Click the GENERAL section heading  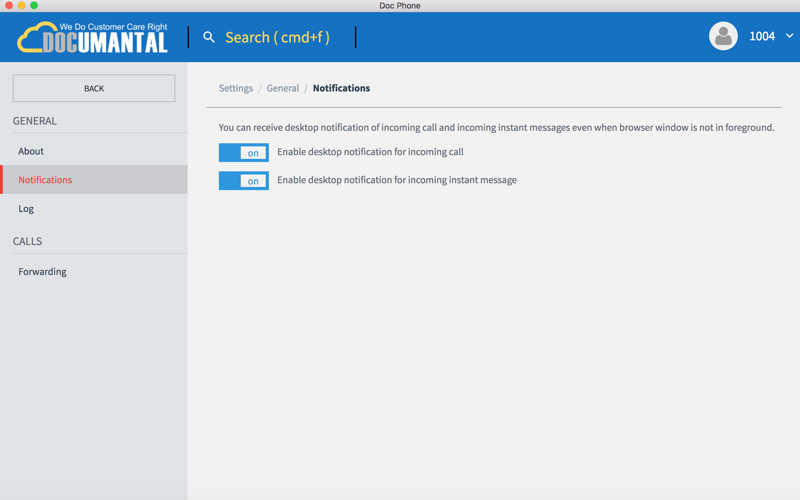pos(35,121)
